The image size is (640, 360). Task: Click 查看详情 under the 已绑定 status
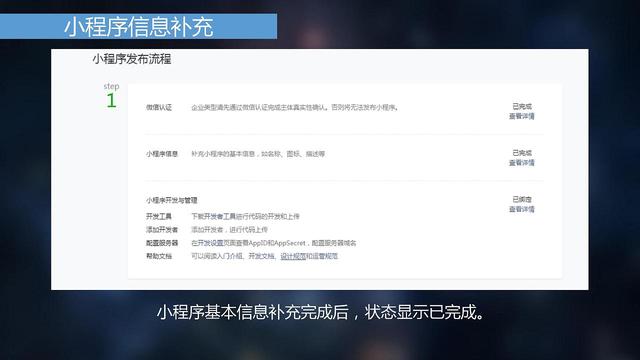point(522,209)
